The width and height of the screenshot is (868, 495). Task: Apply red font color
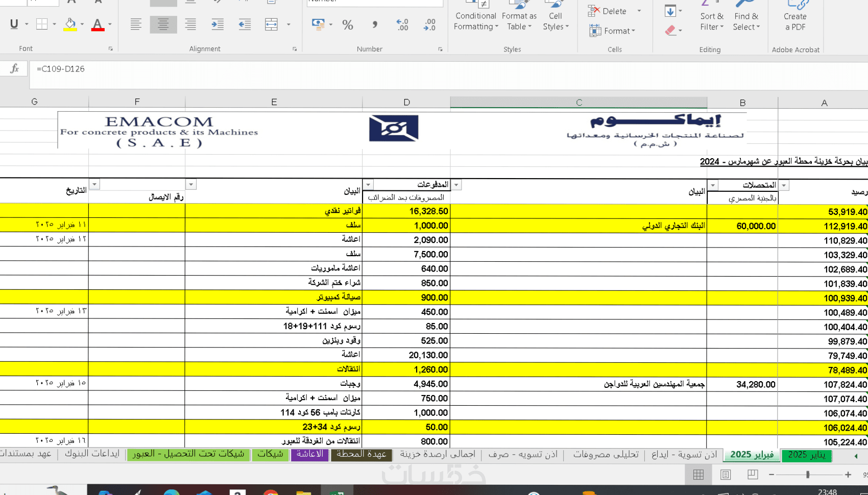point(98,24)
